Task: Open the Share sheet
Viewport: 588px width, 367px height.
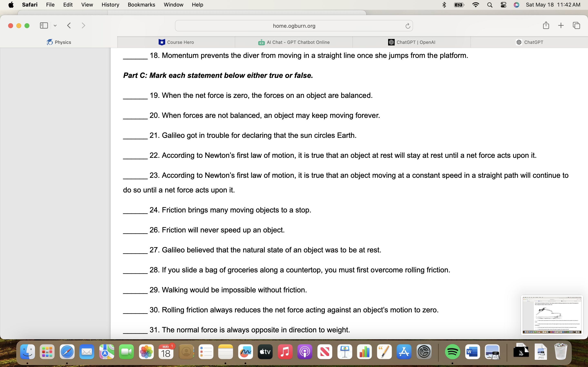Action: [x=546, y=25]
